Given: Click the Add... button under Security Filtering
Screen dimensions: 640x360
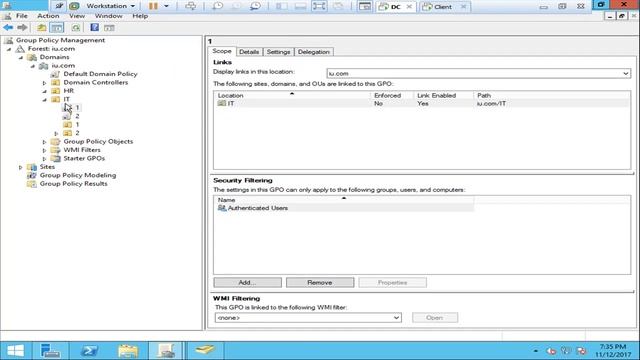Looking at the screenshot, I should coord(247,282).
